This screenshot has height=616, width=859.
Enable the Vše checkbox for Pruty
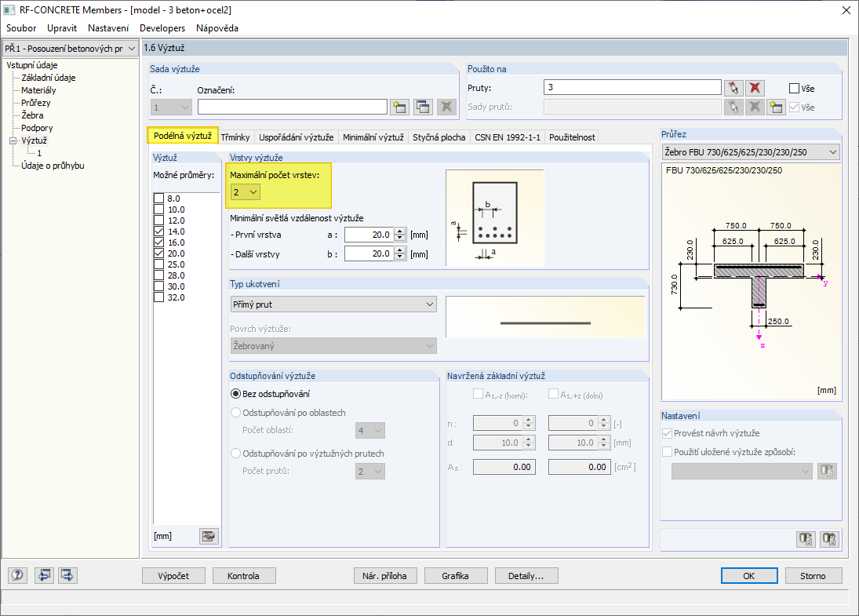[794, 88]
